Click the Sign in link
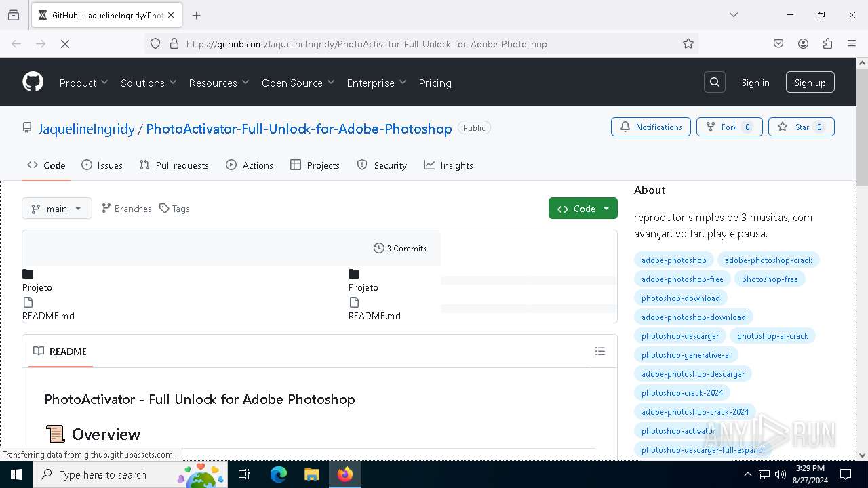The height and width of the screenshot is (488, 868). [x=755, y=83]
